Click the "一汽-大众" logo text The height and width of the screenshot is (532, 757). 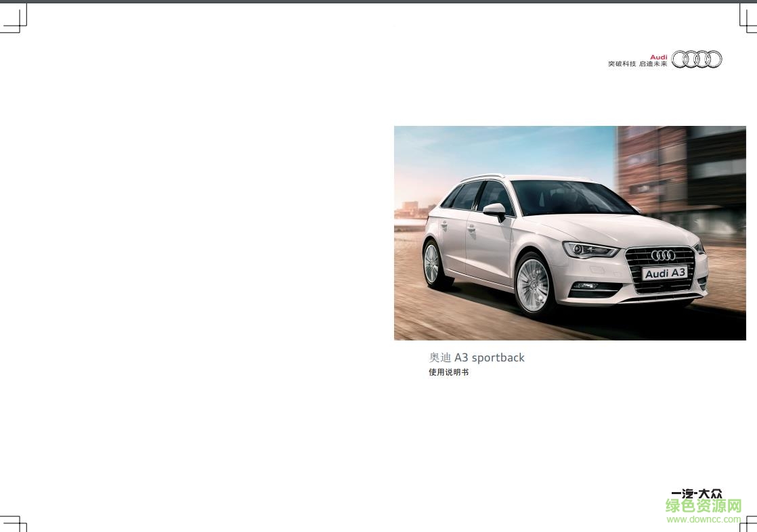coord(697,494)
